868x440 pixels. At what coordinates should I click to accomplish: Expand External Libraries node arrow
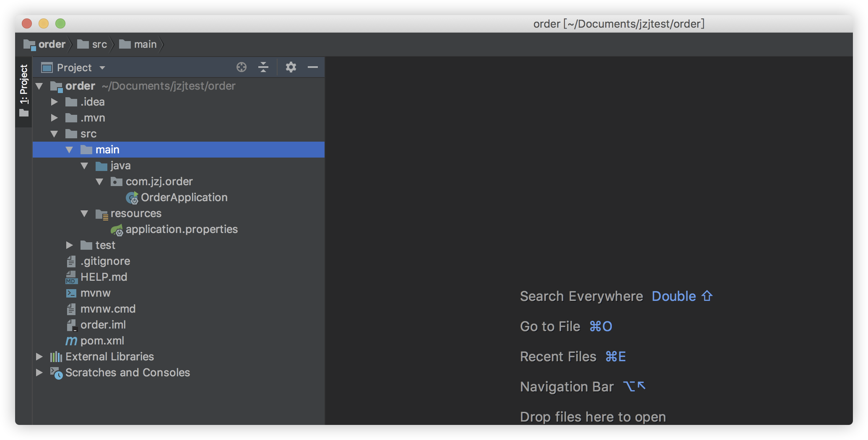point(39,357)
